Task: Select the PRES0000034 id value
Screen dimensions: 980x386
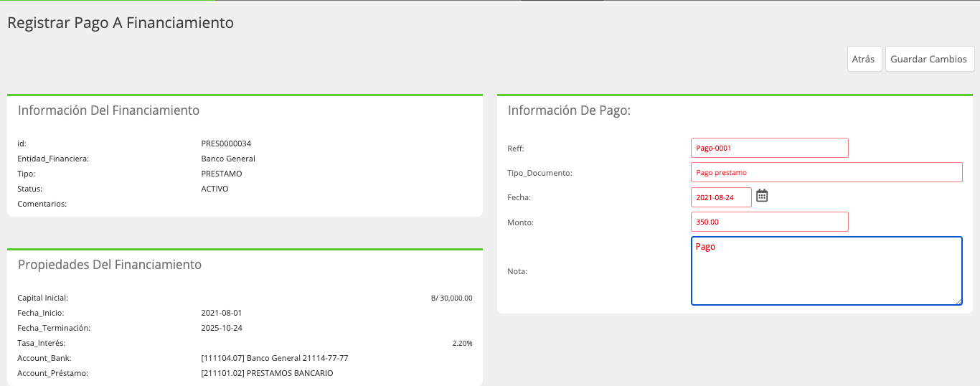Action: pos(226,143)
